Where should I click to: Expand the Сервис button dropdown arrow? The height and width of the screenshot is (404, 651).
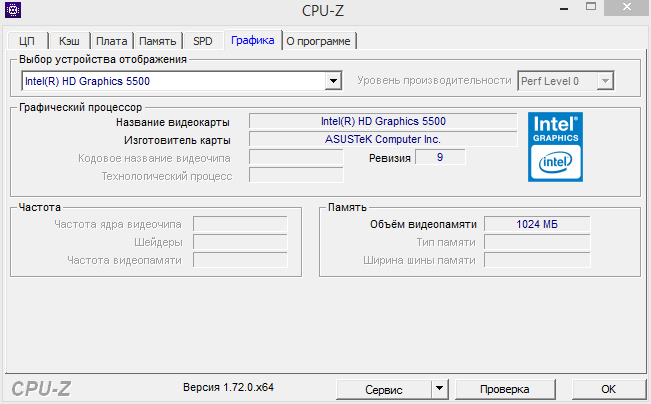pyautogui.click(x=440, y=389)
